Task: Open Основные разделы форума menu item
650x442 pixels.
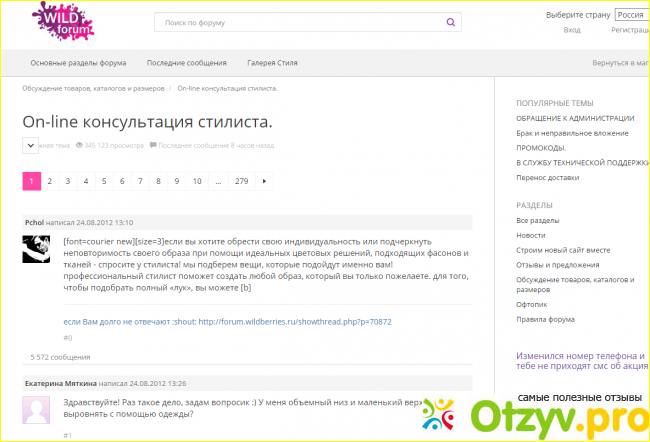Action: (x=78, y=62)
